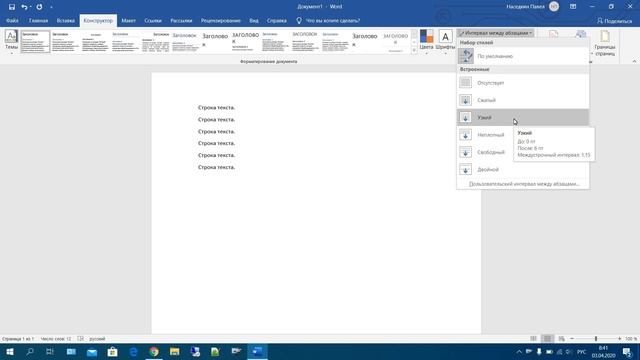The width and height of the screenshot is (640, 360).
Task: Open the Customize Quick Access Toolbar arrow
Action: click(x=51, y=7)
